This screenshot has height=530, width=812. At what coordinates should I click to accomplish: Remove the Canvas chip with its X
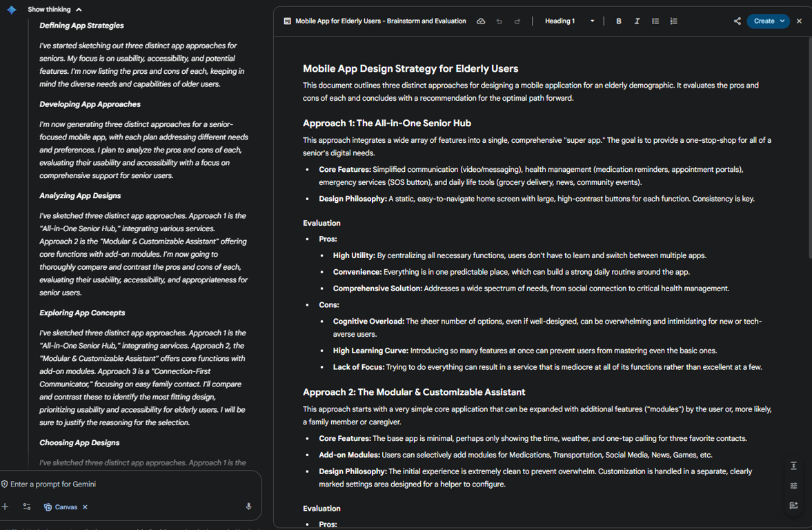click(85, 507)
